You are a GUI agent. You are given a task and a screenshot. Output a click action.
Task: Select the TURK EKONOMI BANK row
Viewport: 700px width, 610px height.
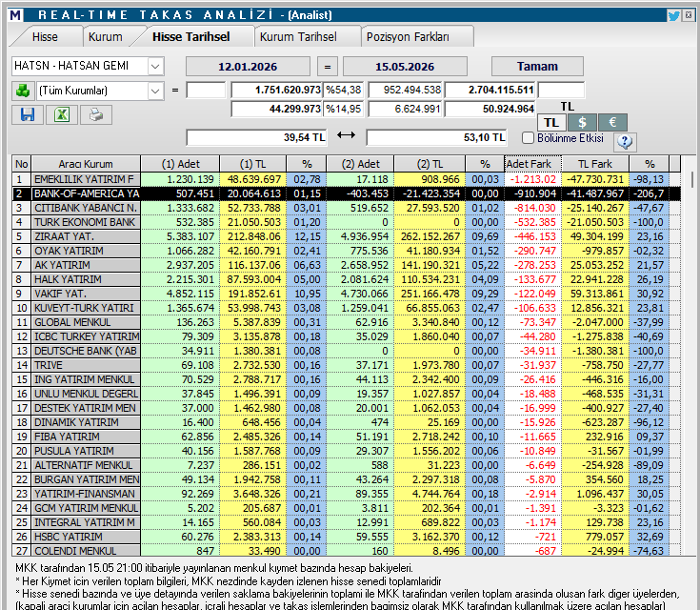pyautogui.click(x=346, y=222)
